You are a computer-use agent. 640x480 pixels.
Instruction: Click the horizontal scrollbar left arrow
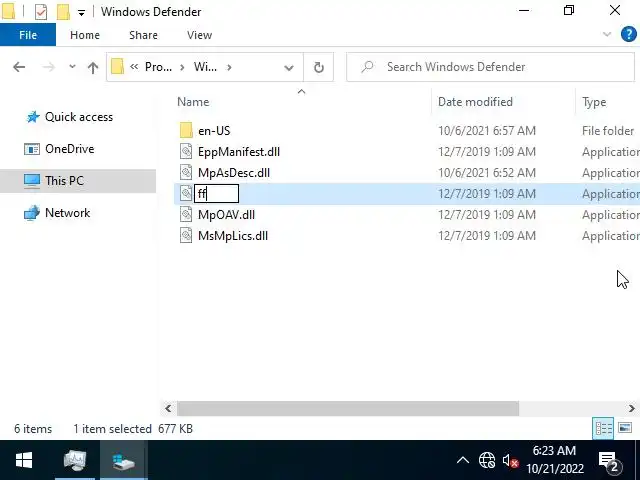point(168,408)
